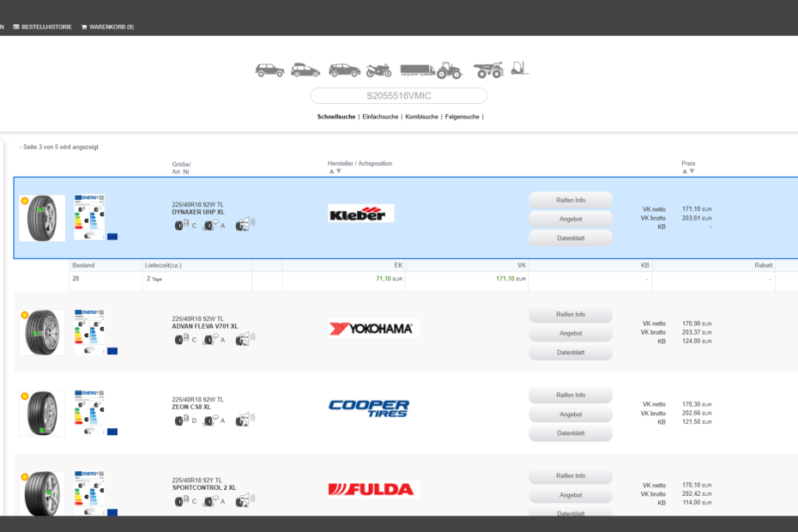Open Reifen Info for Cooper tire

[x=571, y=395]
